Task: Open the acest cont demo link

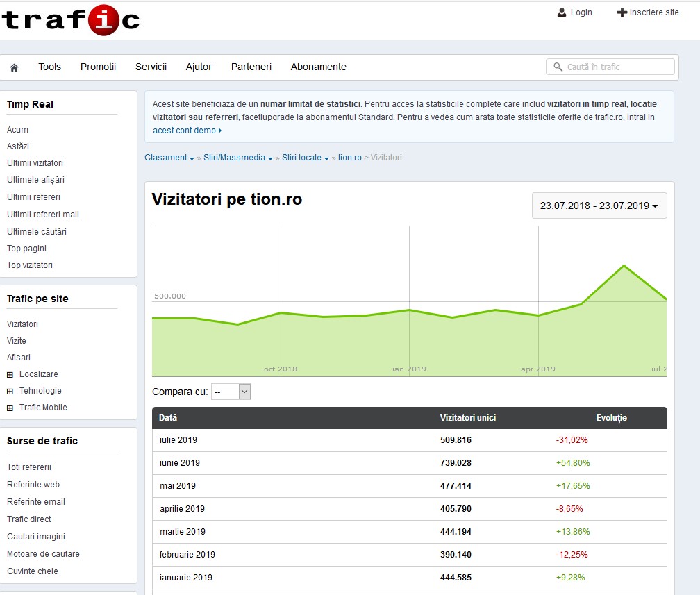Action: coord(187,131)
